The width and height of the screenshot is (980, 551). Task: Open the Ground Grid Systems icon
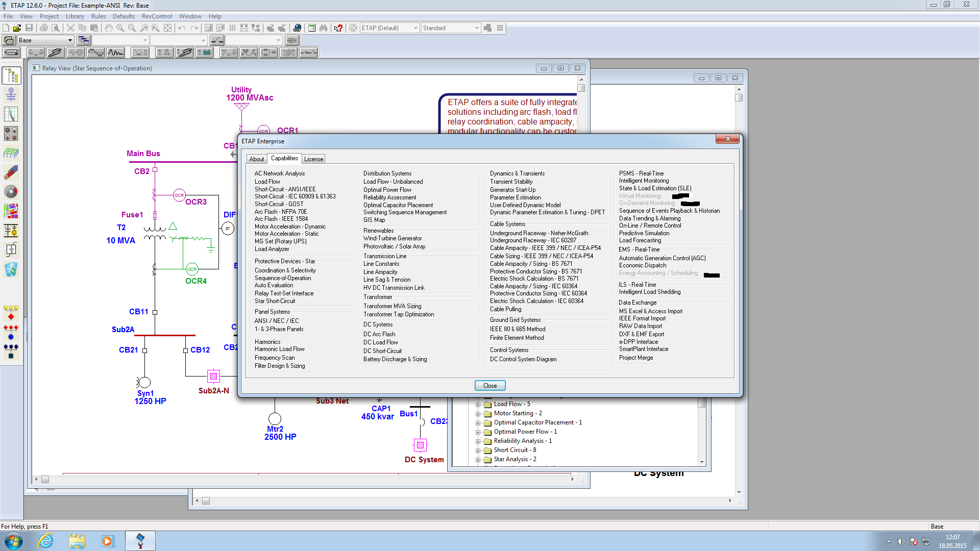pos(11,153)
